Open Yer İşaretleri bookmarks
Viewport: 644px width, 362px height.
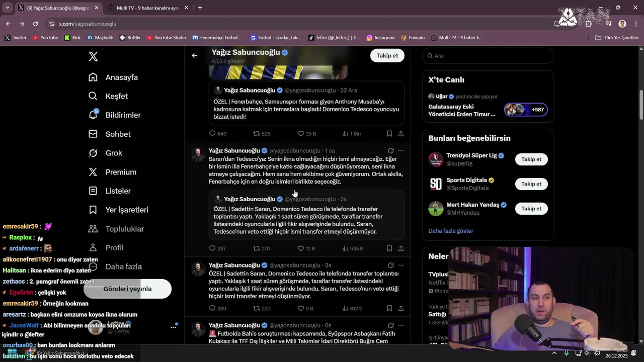pos(118,210)
